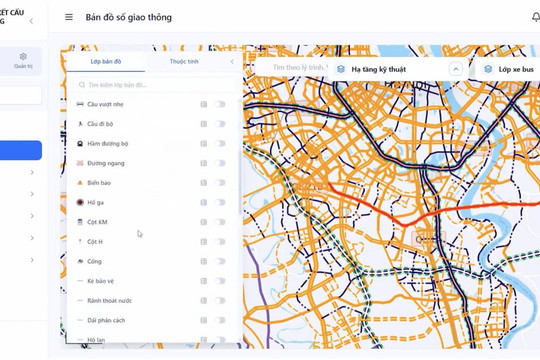The image size is (540, 360).
Task: Switch on the Biển báo layer
Action: click(220, 183)
